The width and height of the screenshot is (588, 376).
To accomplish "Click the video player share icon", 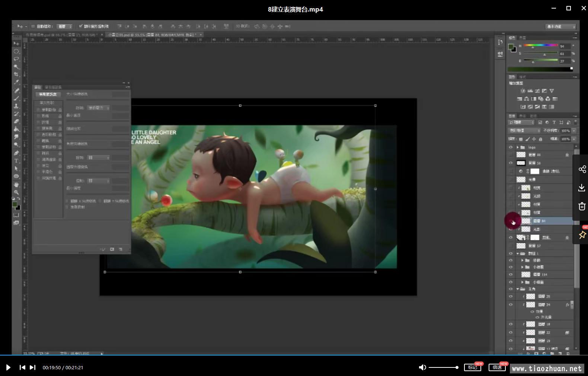I will pos(582,169).
